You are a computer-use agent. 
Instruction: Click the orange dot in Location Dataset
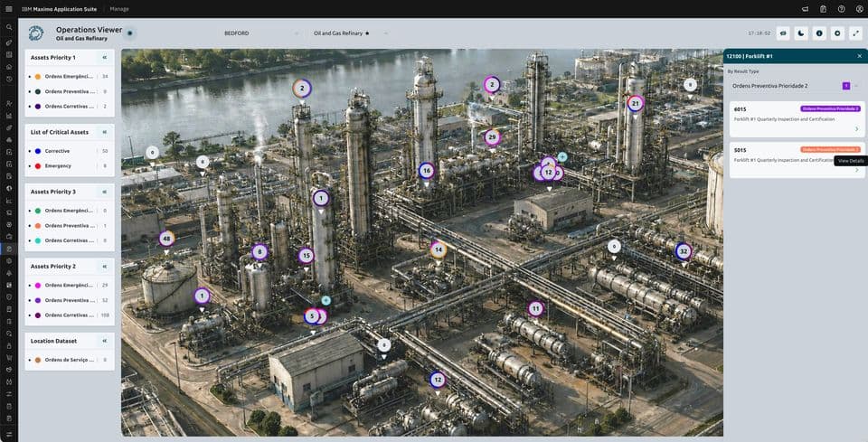click(38, 360)
